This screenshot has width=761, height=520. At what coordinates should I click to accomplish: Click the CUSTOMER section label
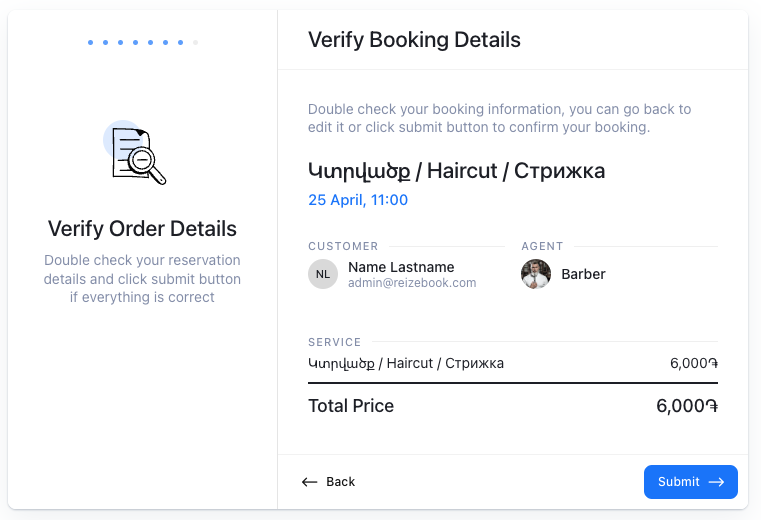(343, 246)
